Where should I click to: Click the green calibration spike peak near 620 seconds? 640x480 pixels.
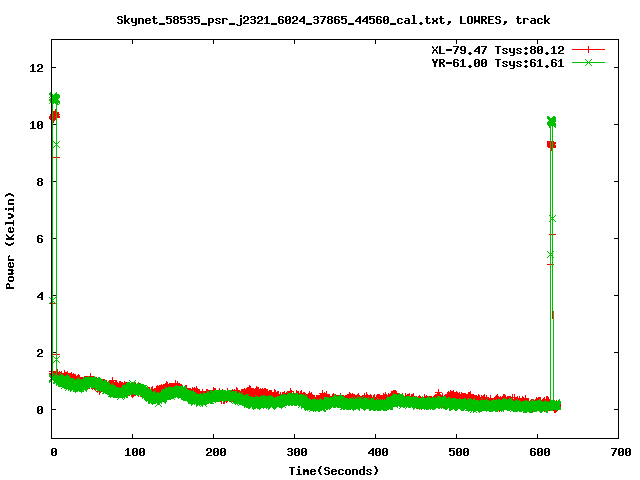pos(551,121)
